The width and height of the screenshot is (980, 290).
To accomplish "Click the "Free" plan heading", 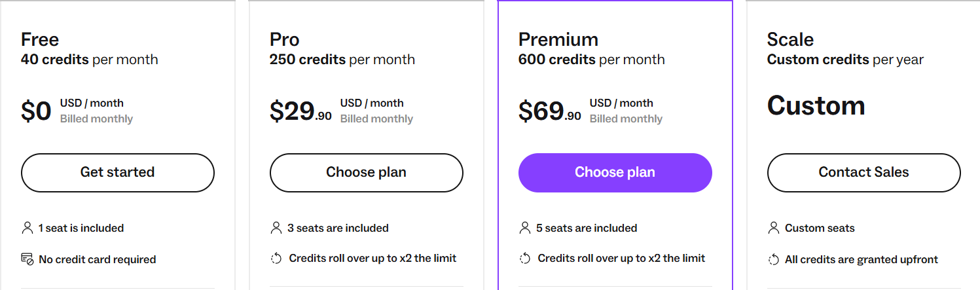I will tap(40, 39).
